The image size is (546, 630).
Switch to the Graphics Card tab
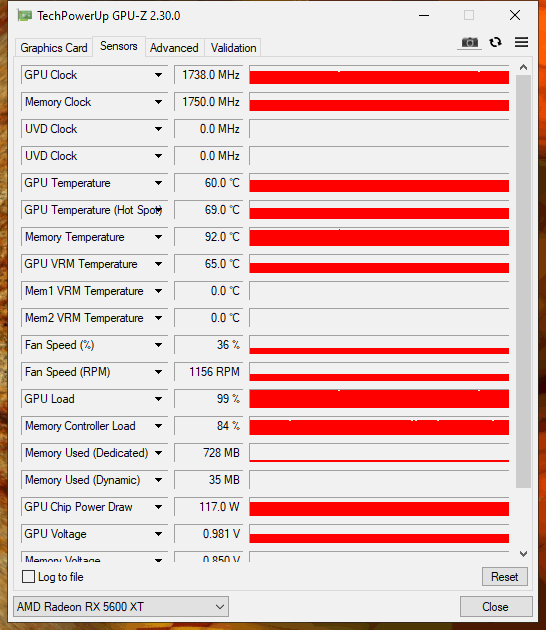click(54, 48)
